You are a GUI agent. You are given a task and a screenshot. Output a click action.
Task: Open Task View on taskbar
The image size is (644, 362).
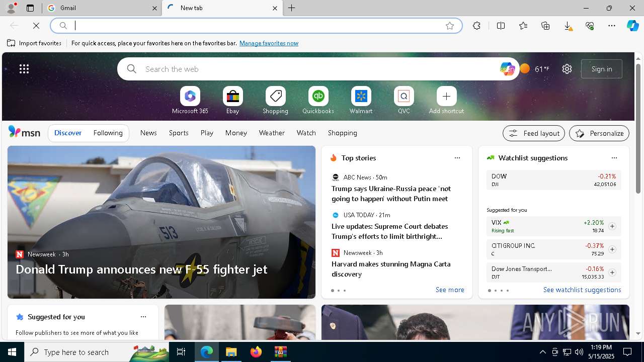181,352
